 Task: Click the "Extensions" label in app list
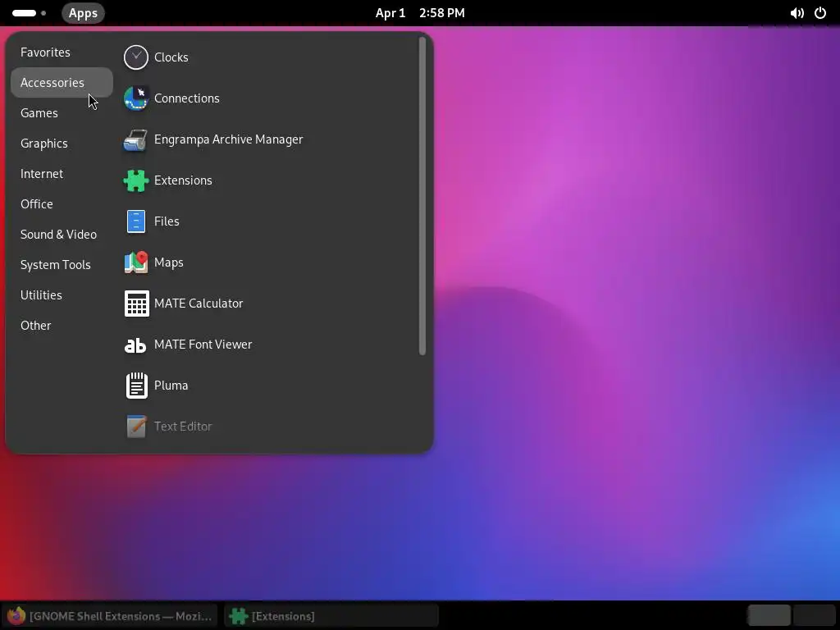tap(183, 180)
